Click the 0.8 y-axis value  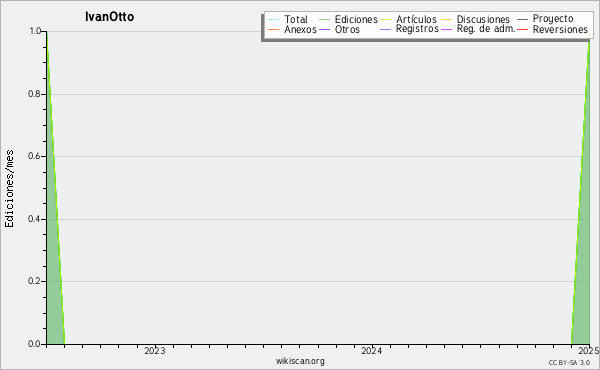click(x=34, y=94)
